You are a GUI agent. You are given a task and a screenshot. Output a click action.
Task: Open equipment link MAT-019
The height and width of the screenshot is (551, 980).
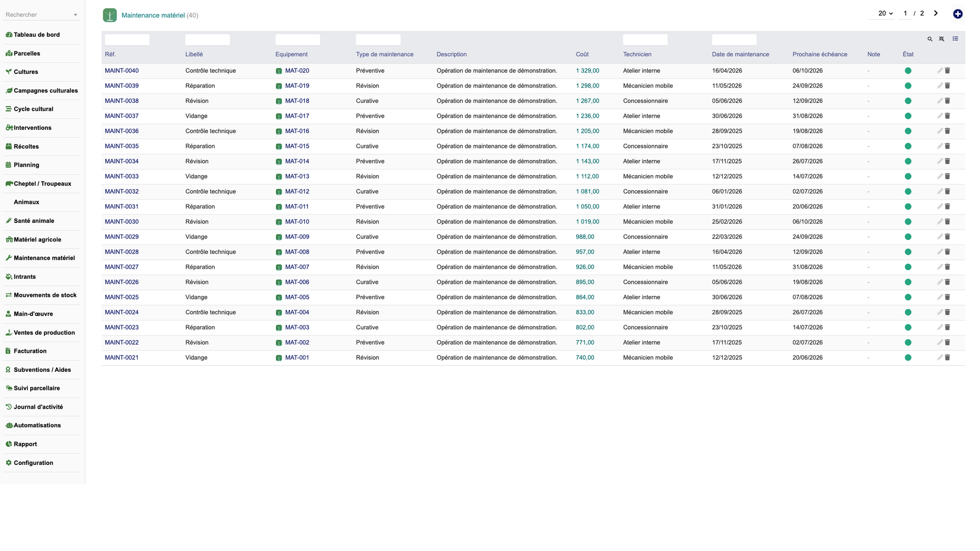pos(297,86)
